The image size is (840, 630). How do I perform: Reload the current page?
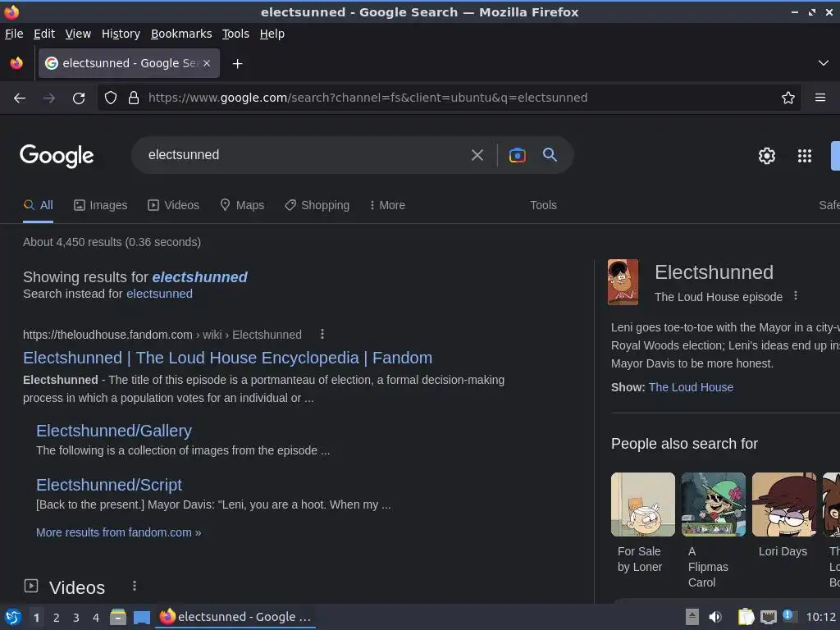(79, 98)
